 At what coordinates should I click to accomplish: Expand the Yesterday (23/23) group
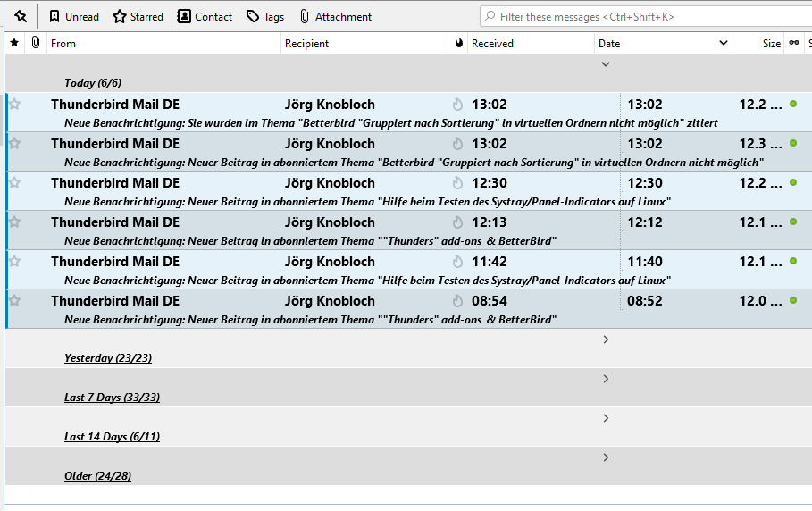[606, 339]
